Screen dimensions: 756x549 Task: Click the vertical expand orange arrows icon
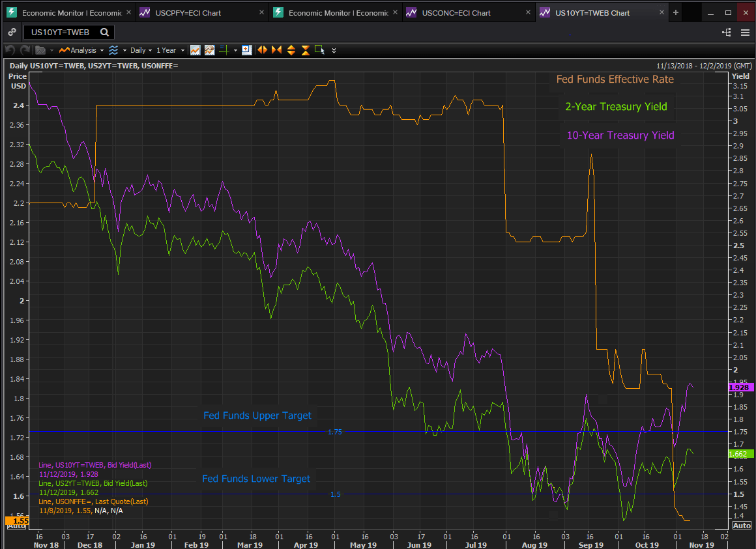(291, 50)
